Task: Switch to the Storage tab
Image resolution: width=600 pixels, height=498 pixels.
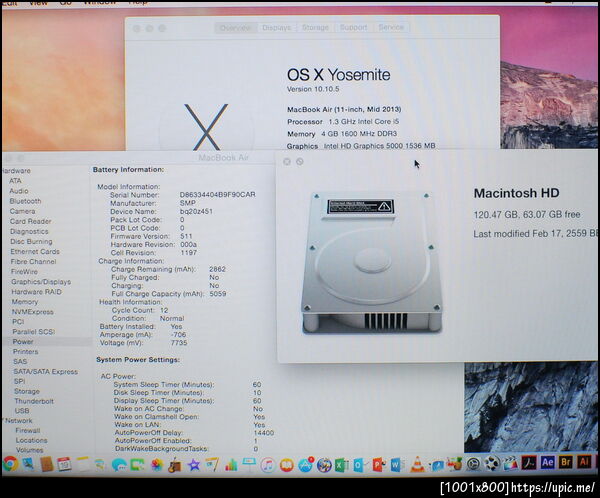Action: click(x=315, y=28)
